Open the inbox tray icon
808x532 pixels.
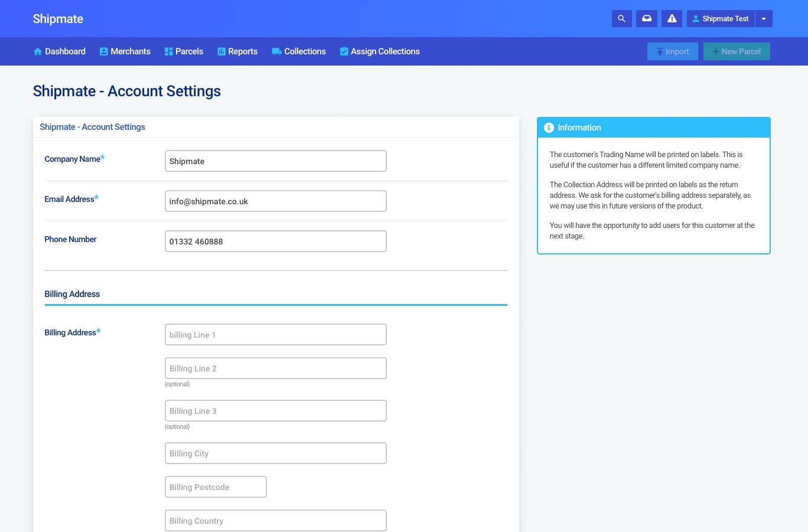click(x=647, y=19)
